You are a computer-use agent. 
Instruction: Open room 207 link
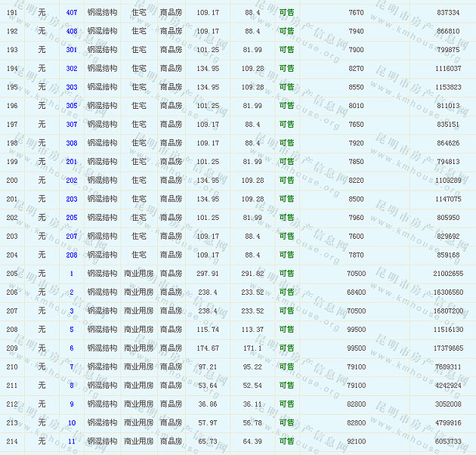pos(72,237)
